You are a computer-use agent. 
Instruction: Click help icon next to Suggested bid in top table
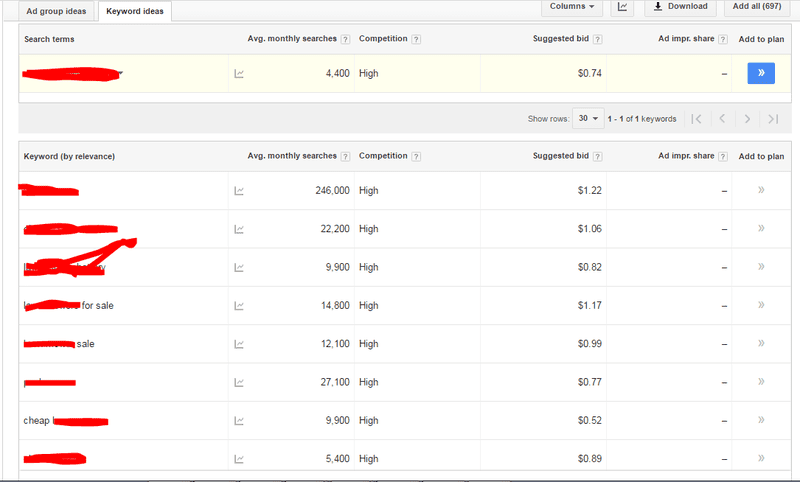(x=598, y=39)
